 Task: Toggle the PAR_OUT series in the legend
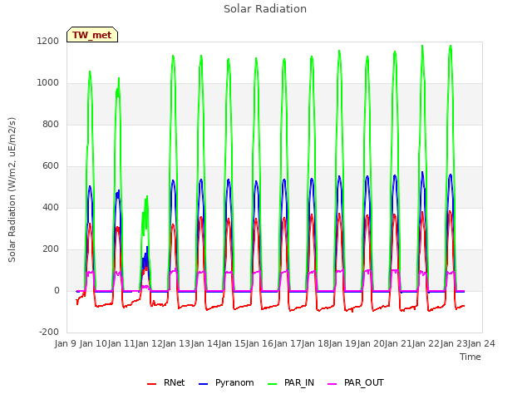click(356, 382)
